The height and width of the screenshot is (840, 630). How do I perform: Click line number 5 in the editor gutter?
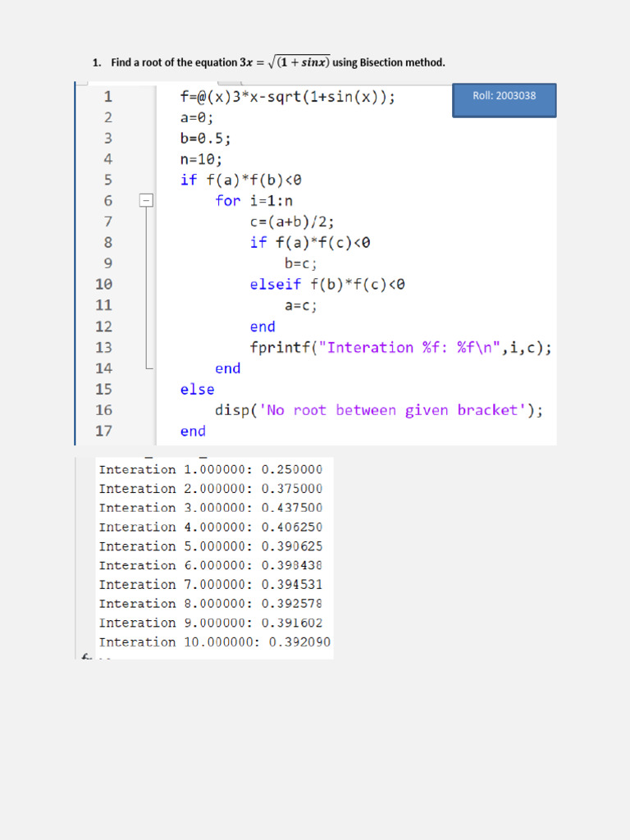click(x=108, y=180)
